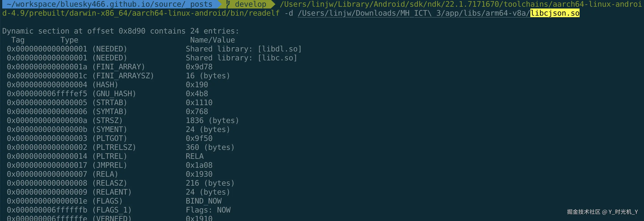Click the libc.so shared library entry
Image resolution: width=644 pixels, height=221 pixels.
coord(277,58)
